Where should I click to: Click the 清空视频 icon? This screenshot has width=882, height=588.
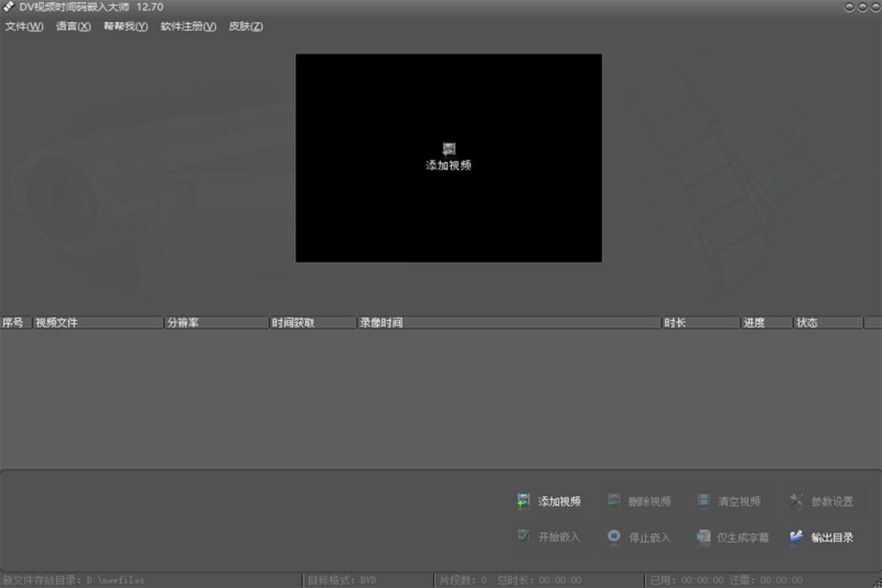[703, 501]
